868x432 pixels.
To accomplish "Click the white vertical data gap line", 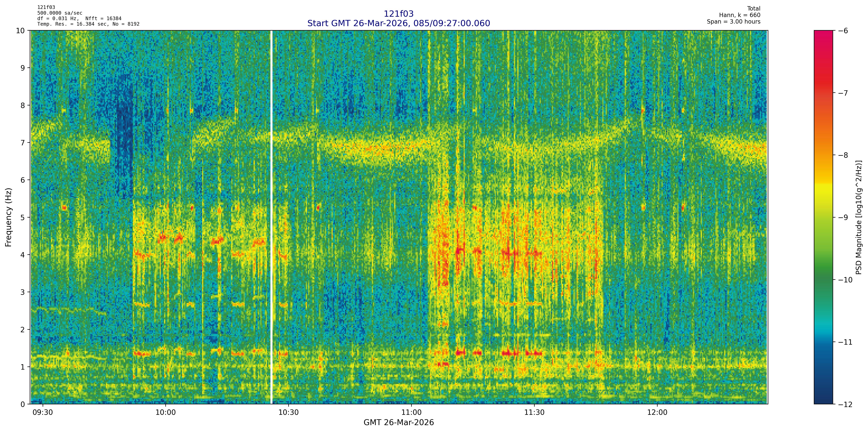I will 271,217.
